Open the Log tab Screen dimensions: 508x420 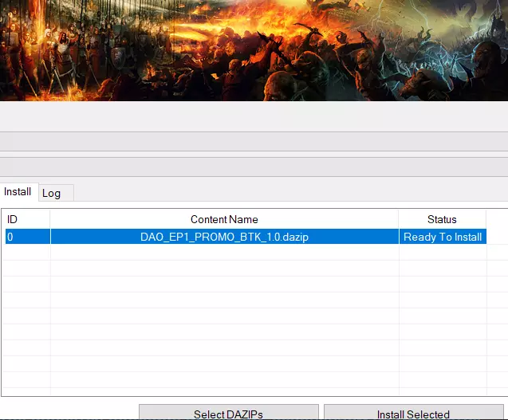tap(56, 194)
